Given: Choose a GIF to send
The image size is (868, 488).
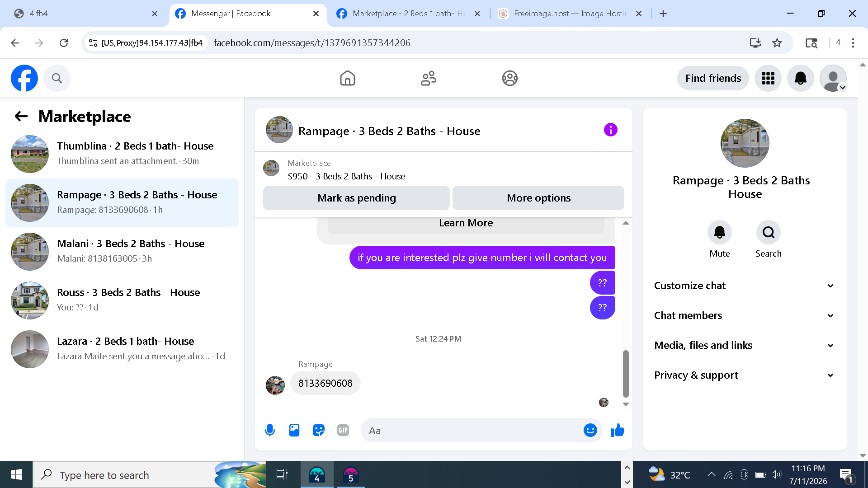Looking at the screenshot, I should [x=343, y=430].
